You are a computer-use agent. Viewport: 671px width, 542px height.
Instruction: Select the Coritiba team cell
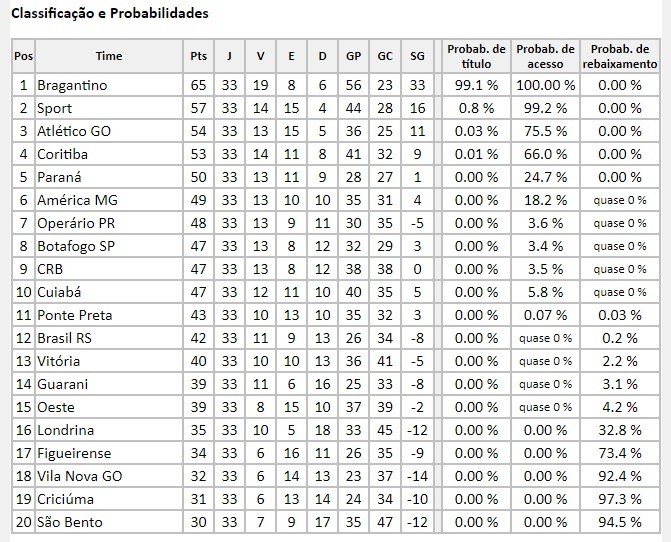click(x=109, y=154)
